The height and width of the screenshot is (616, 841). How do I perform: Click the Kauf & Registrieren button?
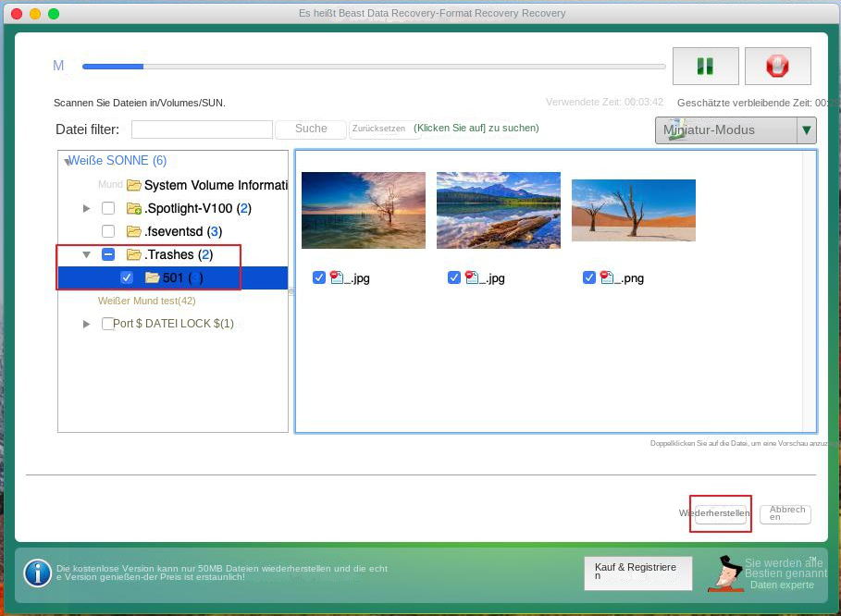tap(637, 573)
